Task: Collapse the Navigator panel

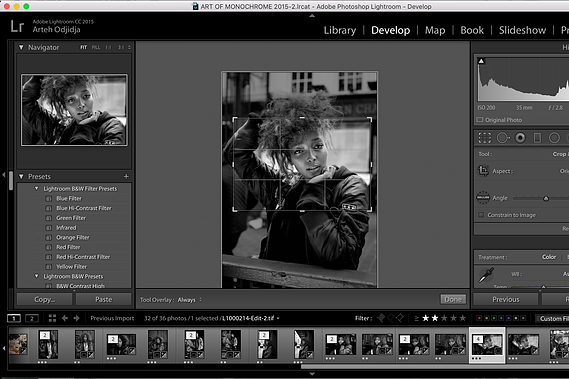Action: point(21,47)
